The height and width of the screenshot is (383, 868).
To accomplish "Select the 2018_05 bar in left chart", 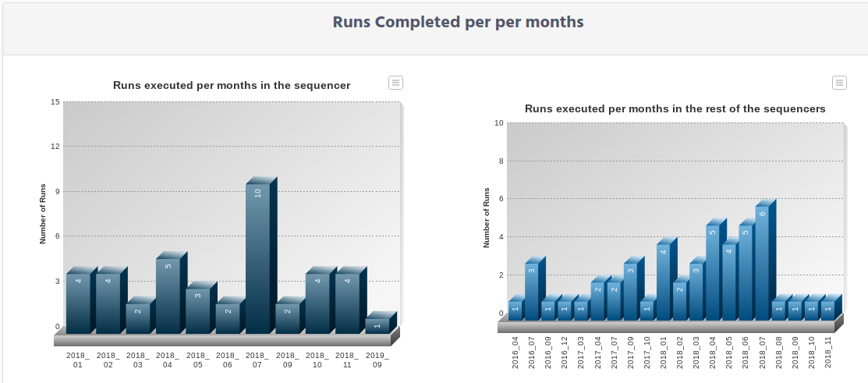I will [198, 311].
